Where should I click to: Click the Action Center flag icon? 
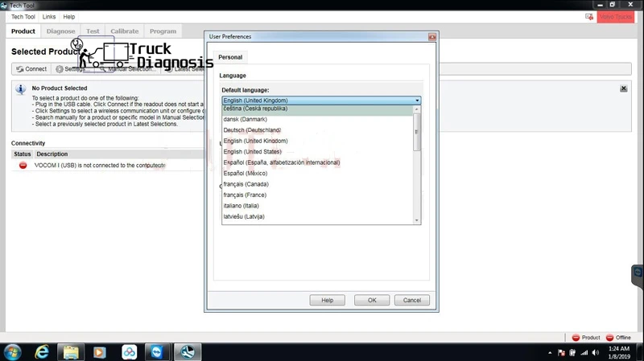click(561, 353)
